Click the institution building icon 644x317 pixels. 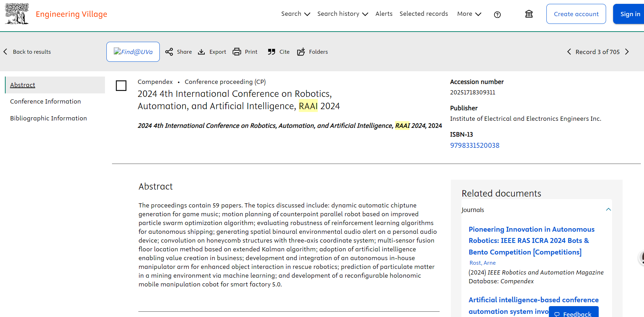[x=529, y=14]
